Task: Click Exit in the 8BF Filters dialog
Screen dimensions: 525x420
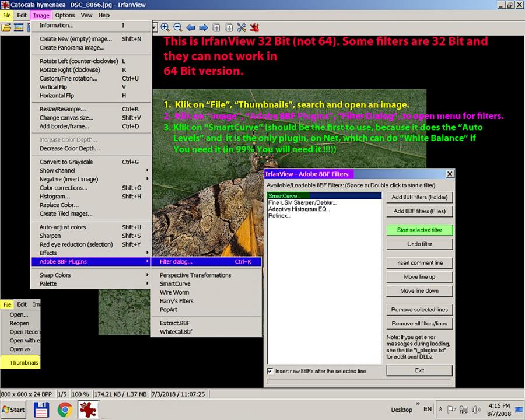Action: pos(419,370)
